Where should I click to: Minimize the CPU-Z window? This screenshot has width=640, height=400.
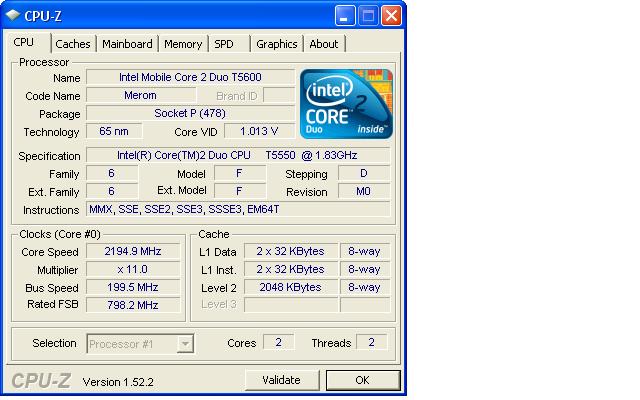pyautogui.click(x=345, y=16)
